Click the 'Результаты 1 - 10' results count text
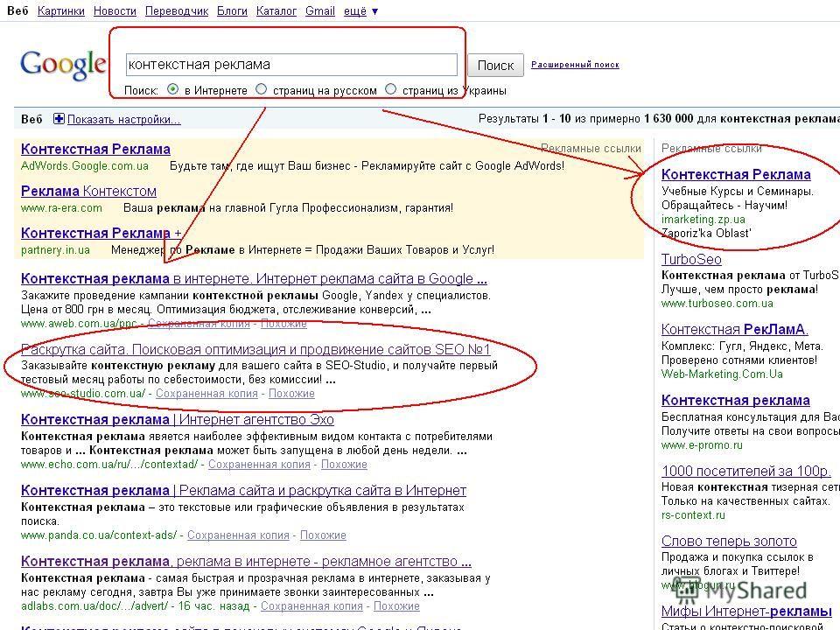This screenshot has width=840, height=630. point(524,118)
